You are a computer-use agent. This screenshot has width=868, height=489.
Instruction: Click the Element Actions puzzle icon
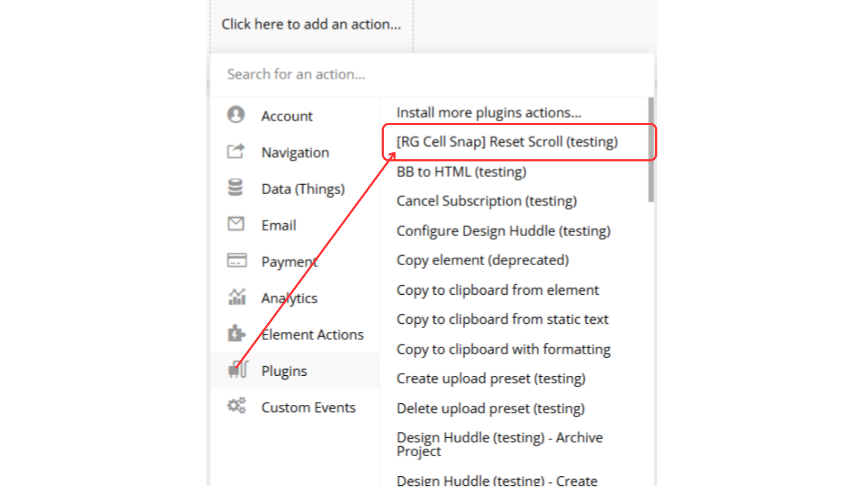[236, 333]
